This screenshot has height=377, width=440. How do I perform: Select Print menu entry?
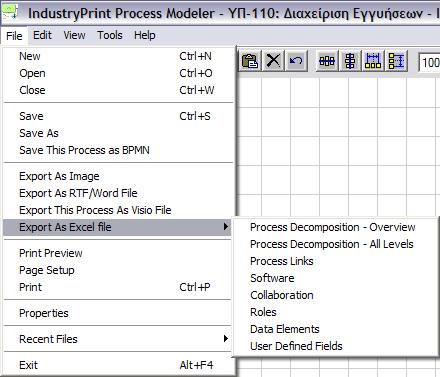point(117,287)
